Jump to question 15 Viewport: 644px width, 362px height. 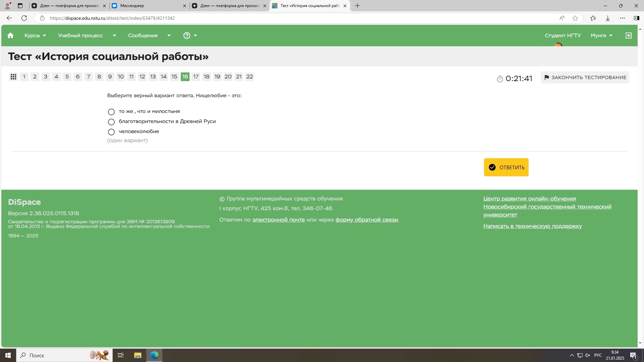(x=174, y=77)
